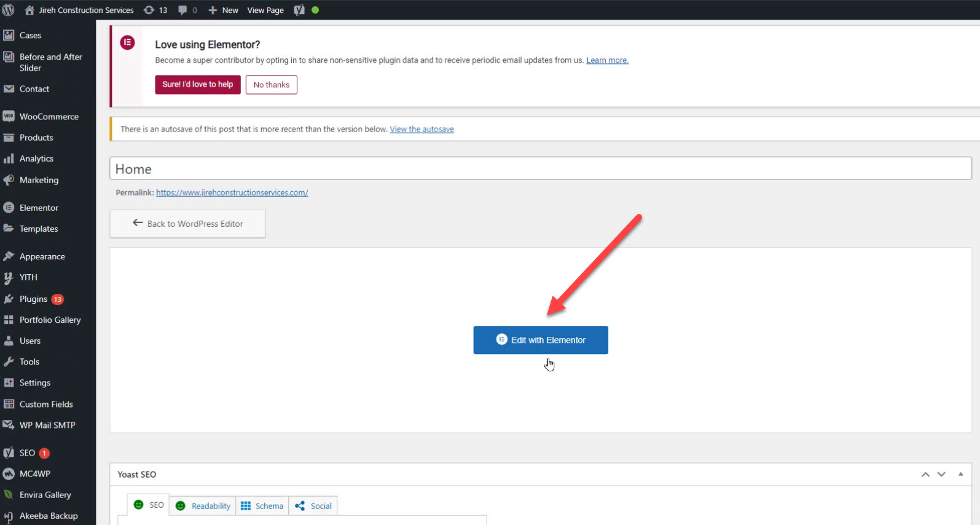This screenshot has width=980, height=525.
Task: Collapse the Yoast SEO panel
Action: (961, 474)
